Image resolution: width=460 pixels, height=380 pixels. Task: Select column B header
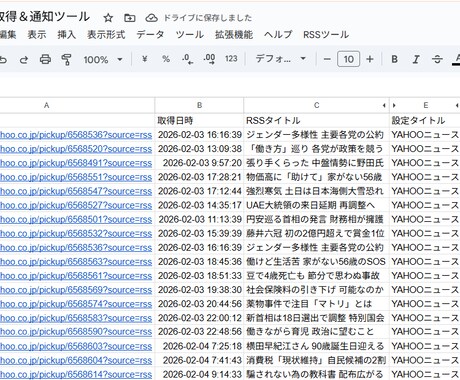coord(199,105)
